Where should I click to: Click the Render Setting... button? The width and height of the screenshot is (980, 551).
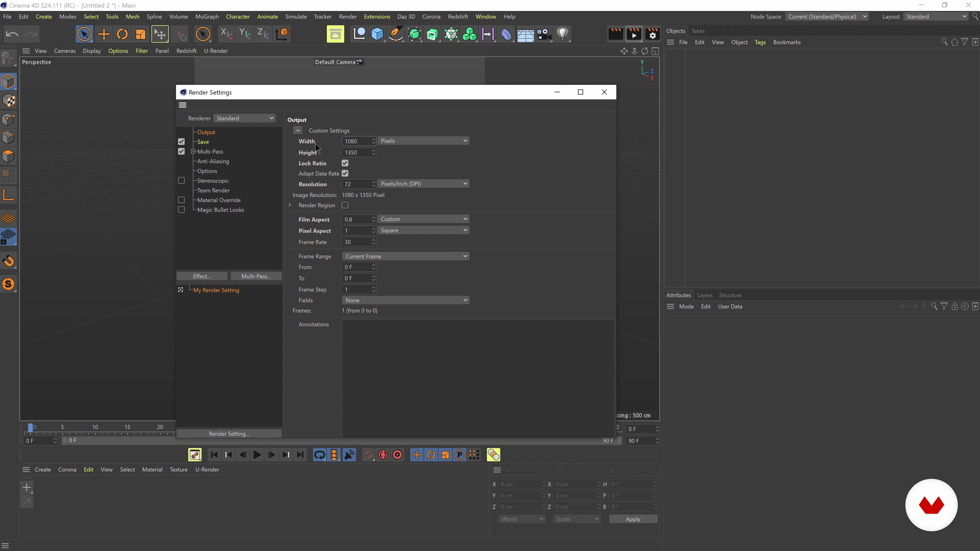(x=229, y=433)
